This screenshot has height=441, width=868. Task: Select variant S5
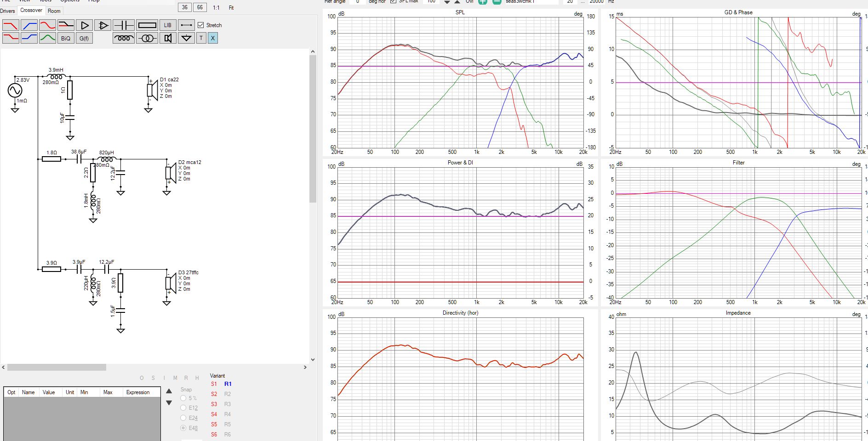(214, 424)
